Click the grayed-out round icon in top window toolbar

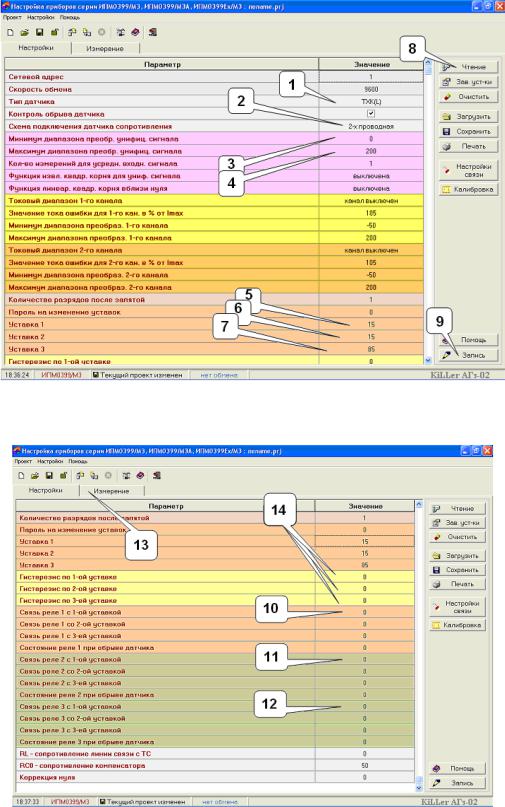pyautogui.click(x=101, y=32)
